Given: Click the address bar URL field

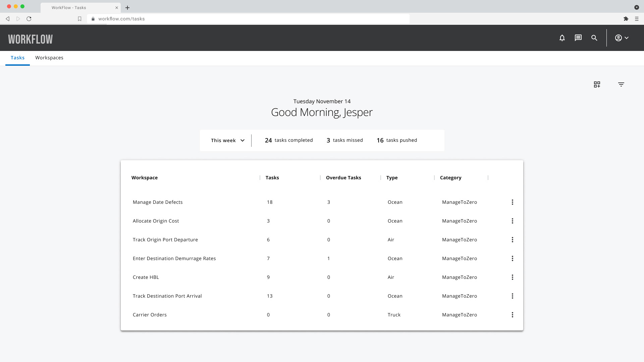Looking at the screenshot, I should click(x=248, y=19).
